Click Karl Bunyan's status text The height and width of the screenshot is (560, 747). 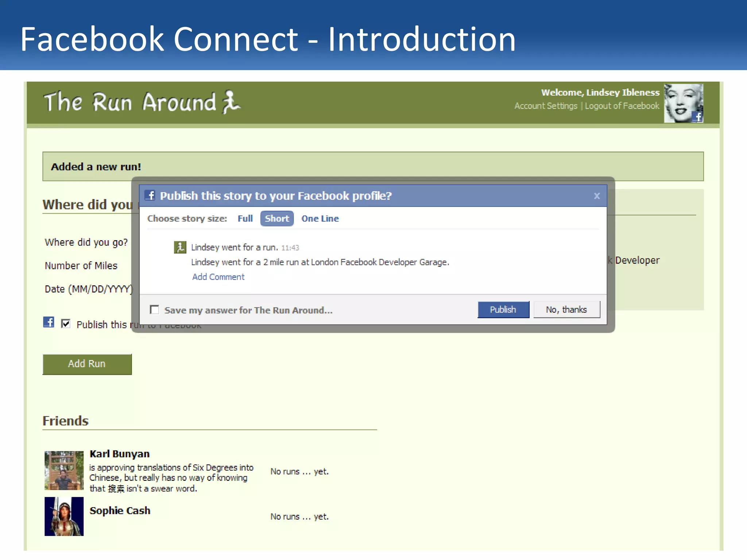171,478
